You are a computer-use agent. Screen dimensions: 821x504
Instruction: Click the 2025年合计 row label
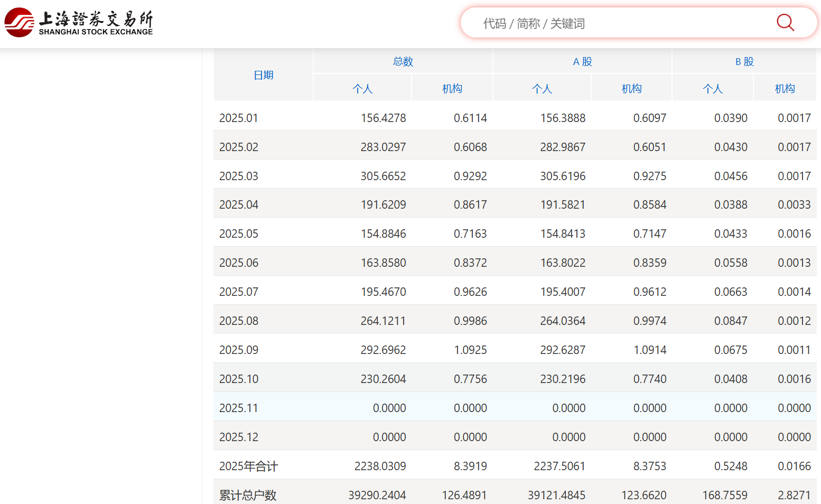[248, 466]
